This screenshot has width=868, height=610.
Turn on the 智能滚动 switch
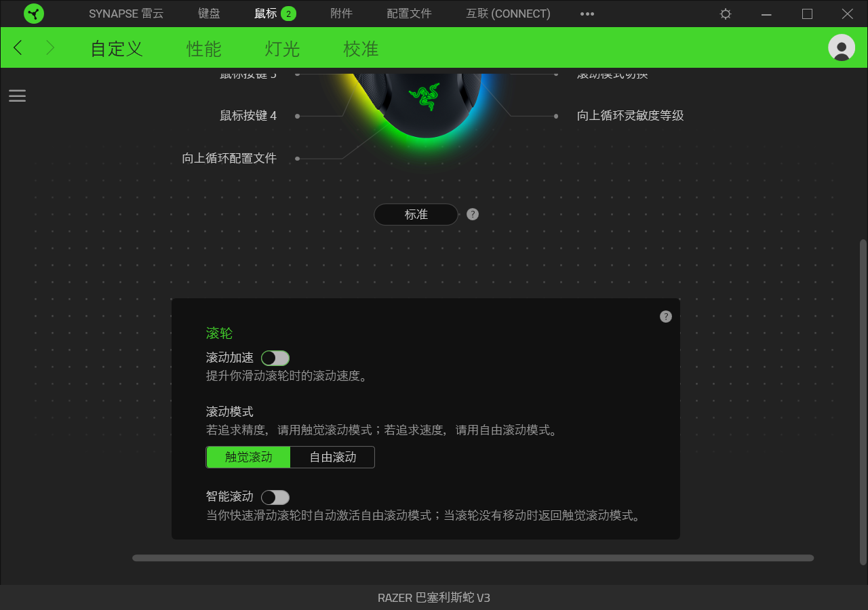tap(275, 497)
